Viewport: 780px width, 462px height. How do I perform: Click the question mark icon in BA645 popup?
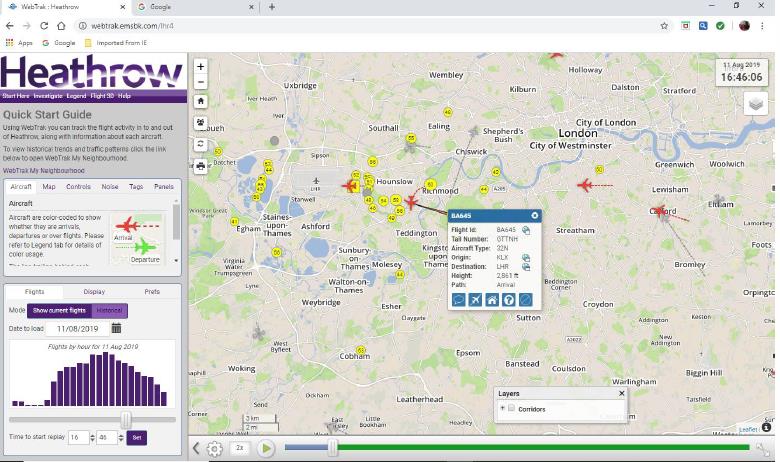(x=508, y=300)
